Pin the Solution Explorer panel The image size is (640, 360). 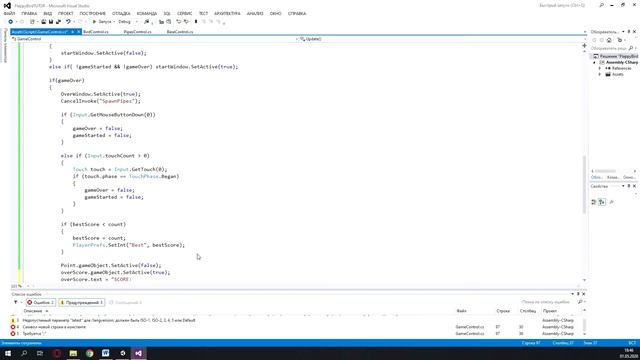coord(629,31)
